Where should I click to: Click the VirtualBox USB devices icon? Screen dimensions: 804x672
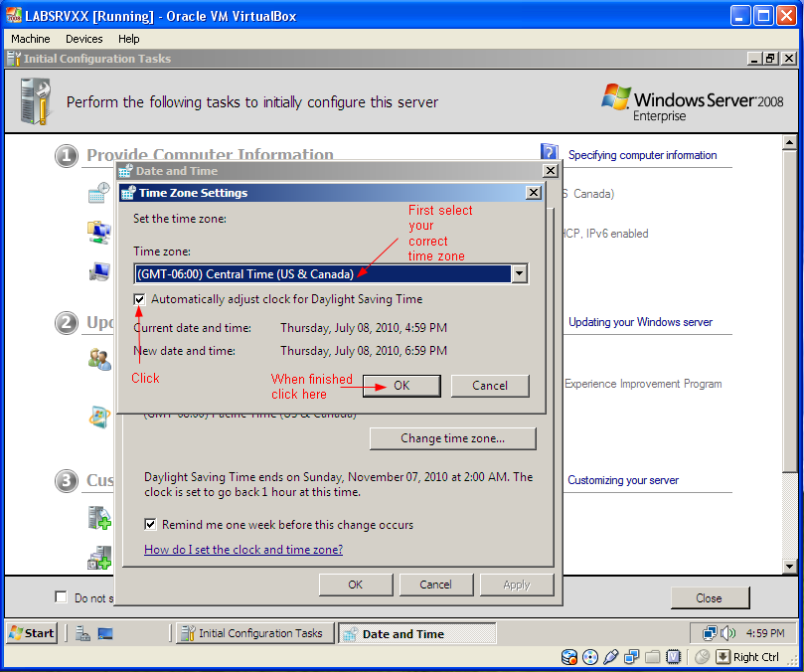(610, 657)
